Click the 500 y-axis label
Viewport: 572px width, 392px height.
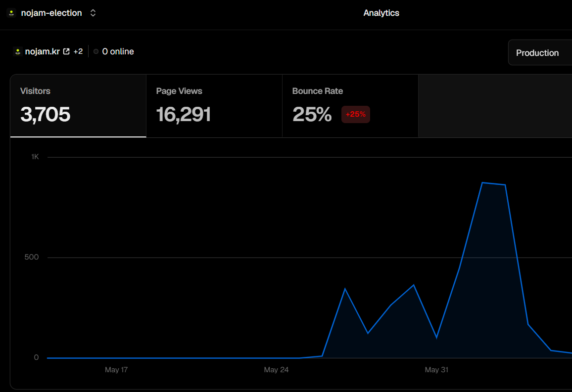31,257
